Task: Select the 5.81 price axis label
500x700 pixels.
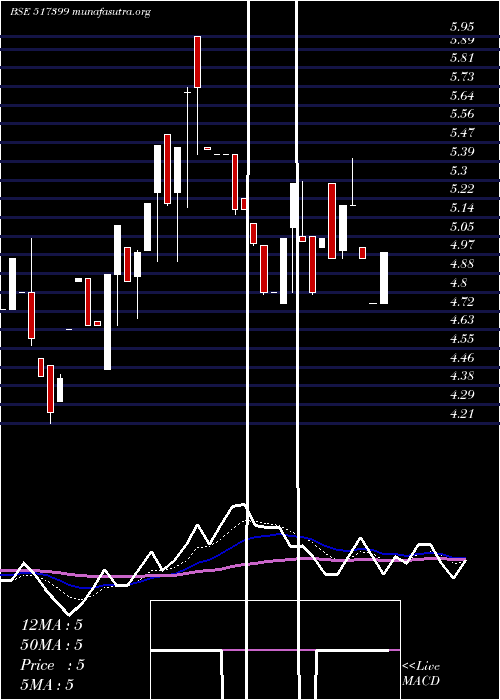Action: coord(462,58)
